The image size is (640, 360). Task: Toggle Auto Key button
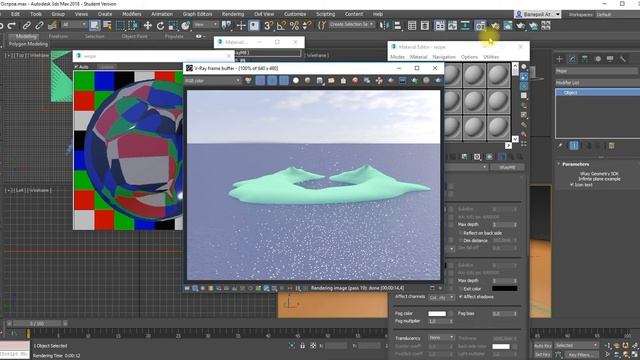coord(543,346)
